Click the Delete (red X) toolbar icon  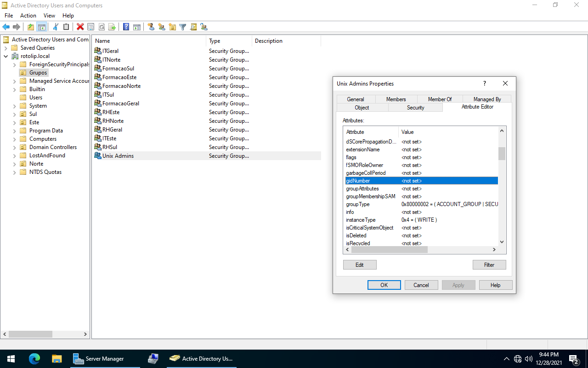pos(80,27)
